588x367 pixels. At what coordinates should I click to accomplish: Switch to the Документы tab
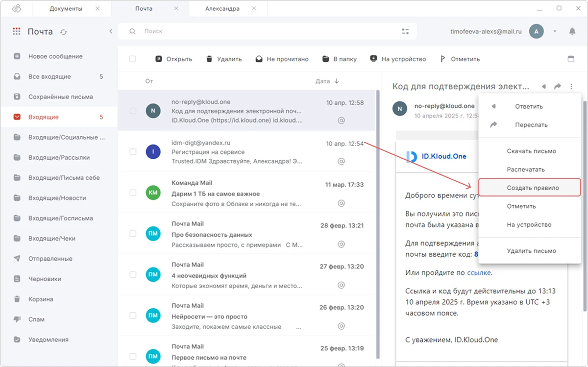pyautogui.click(x=66, y=9)
